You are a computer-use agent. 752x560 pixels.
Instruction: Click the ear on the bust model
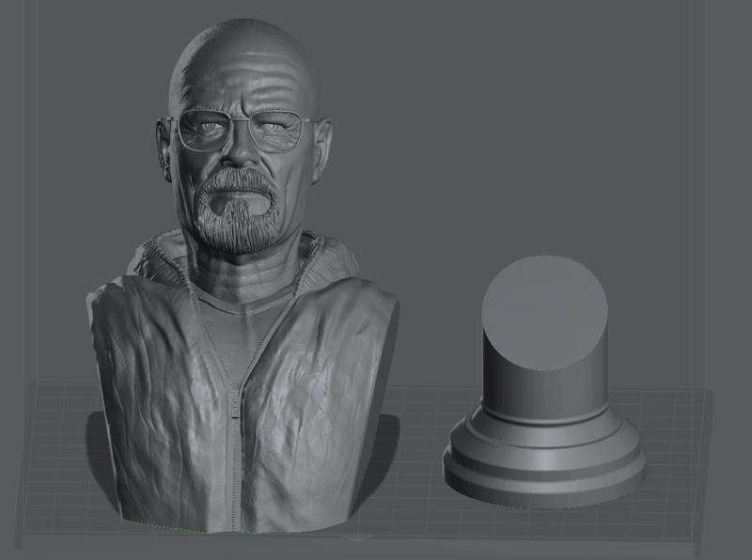coord(165,150)
